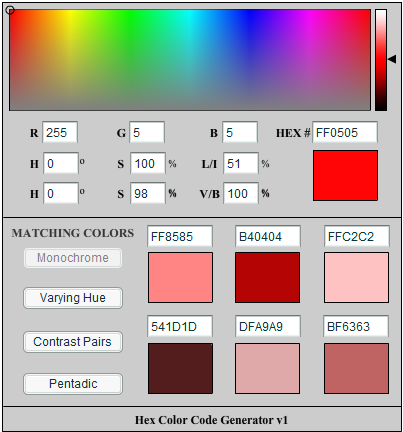Viewport: 403px width, 432px height.
Task: Click the HEX # field containing FF0505
Action: tap(345, 132)
